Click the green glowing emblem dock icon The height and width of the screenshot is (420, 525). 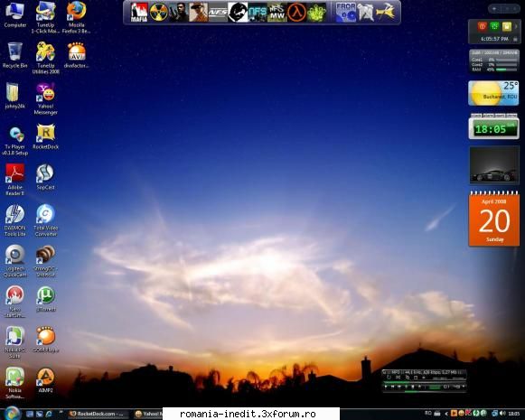(x=317, y=13)
